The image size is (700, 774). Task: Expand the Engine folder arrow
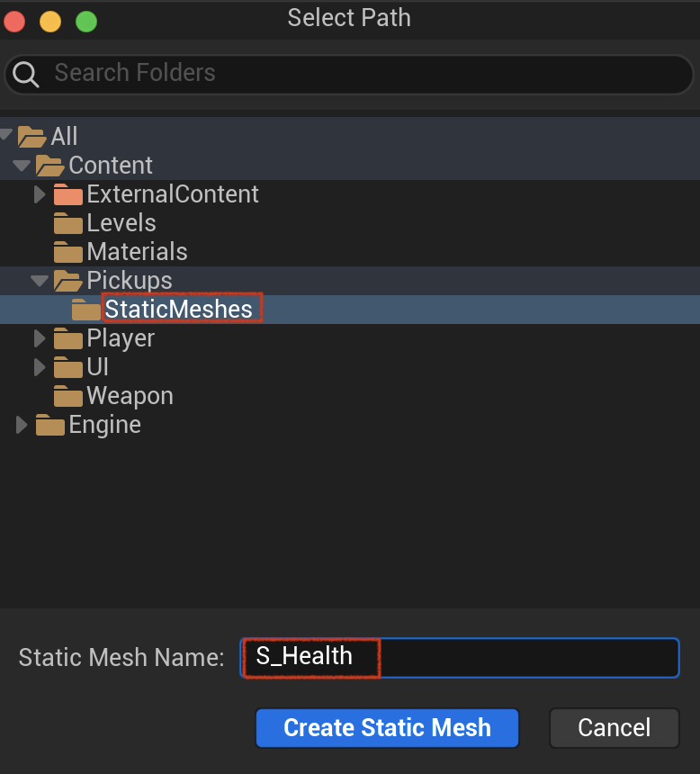point(22,425)
